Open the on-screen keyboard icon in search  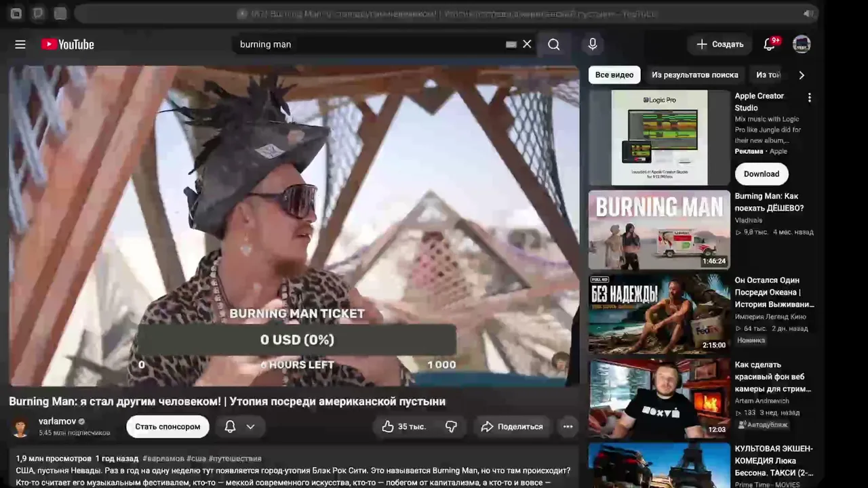point(511,44)
